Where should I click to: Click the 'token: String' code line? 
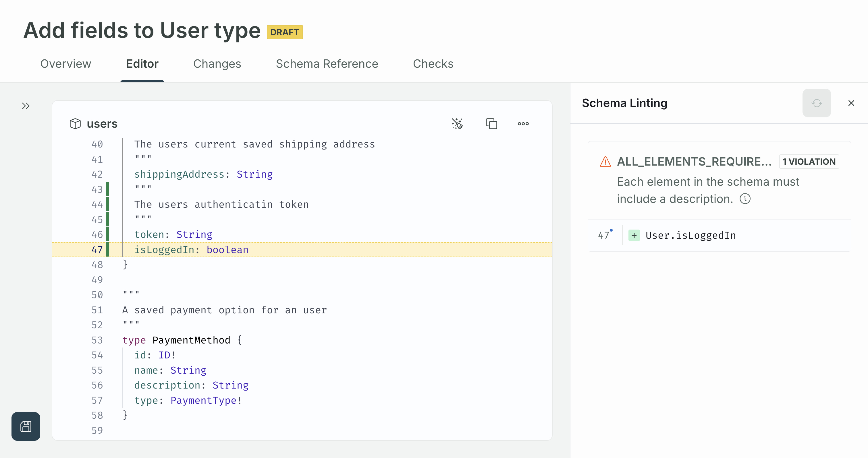pos(173,234)
